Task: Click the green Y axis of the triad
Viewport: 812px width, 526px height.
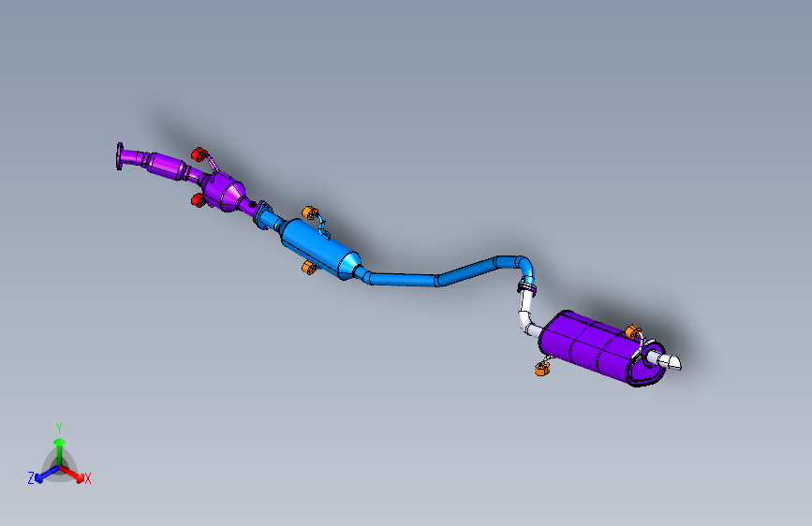Action: point(60,451)
